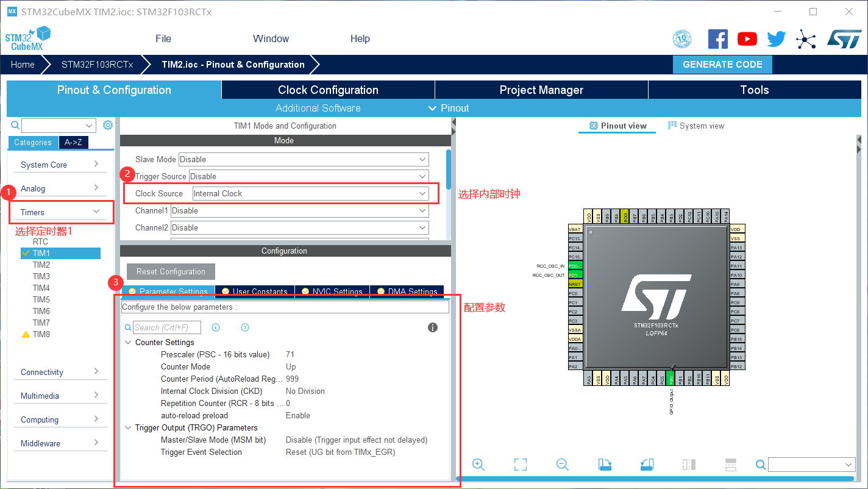Open Additional Software

[x=318, y=108]
